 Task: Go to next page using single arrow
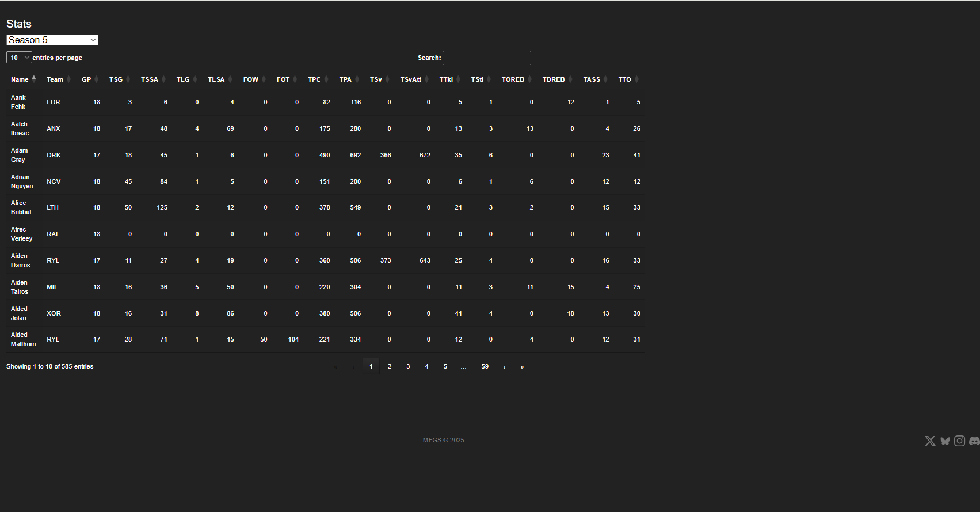tap(505, 367)
